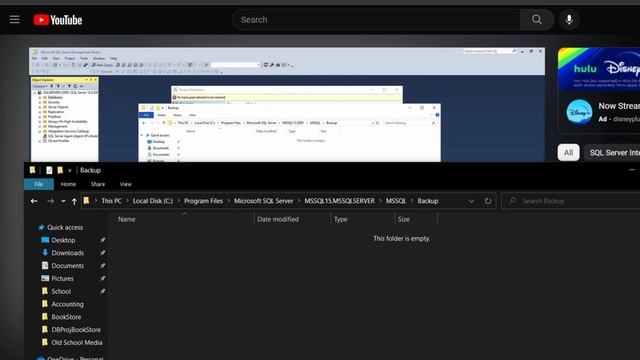Unpin Downloads using its pin icon
Viewport: 640px width, 360px height.
(x=103, y=253)
